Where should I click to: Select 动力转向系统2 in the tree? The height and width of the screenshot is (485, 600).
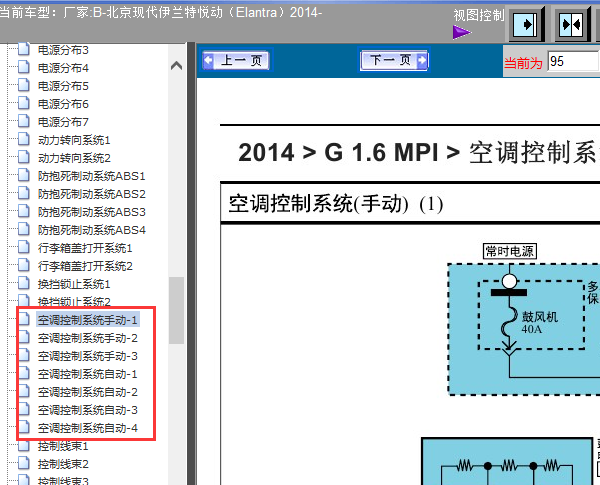pyautogui.click(x=74, y=158)
